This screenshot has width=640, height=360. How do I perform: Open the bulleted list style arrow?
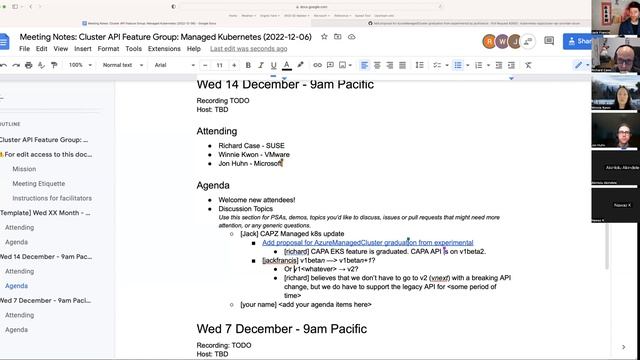[468, 65]
